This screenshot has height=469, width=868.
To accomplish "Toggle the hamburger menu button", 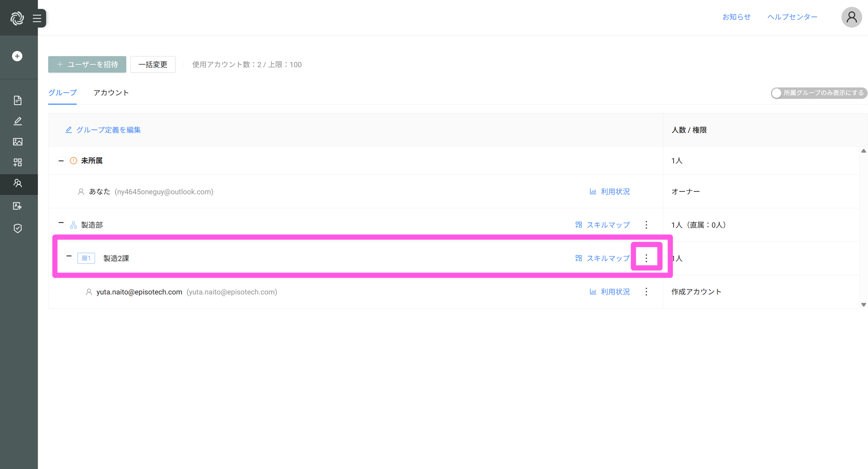I will click(x=37, y=18).
